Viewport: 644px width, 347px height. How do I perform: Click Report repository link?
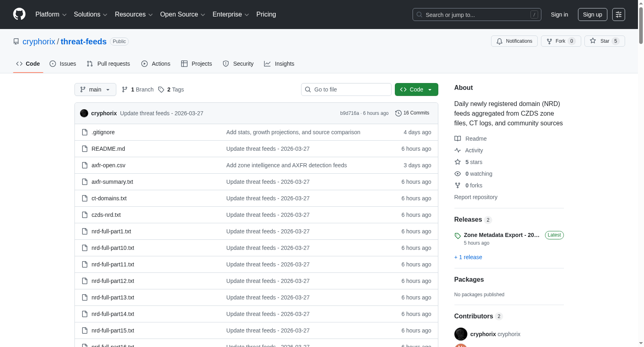click(476, 197)
